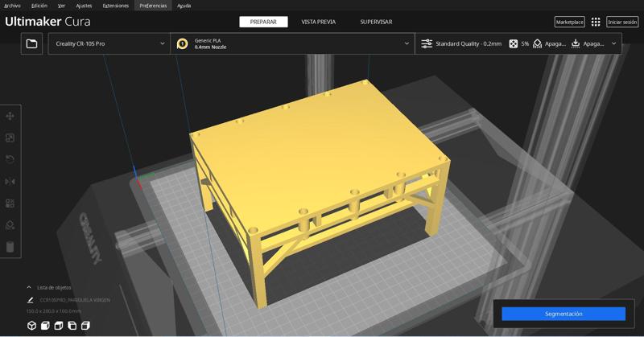Open the application switcher grid icon
The height and width of the screenshot is (337, 644).
596,23
